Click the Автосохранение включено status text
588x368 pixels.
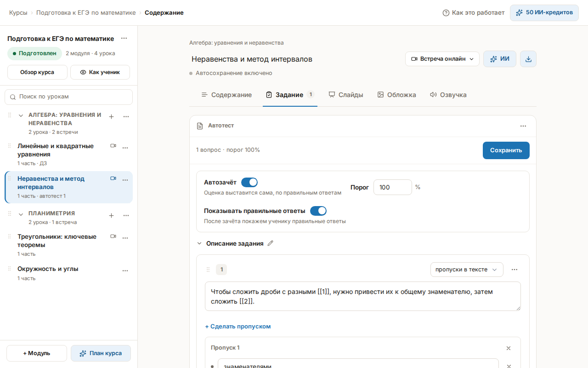234,73
